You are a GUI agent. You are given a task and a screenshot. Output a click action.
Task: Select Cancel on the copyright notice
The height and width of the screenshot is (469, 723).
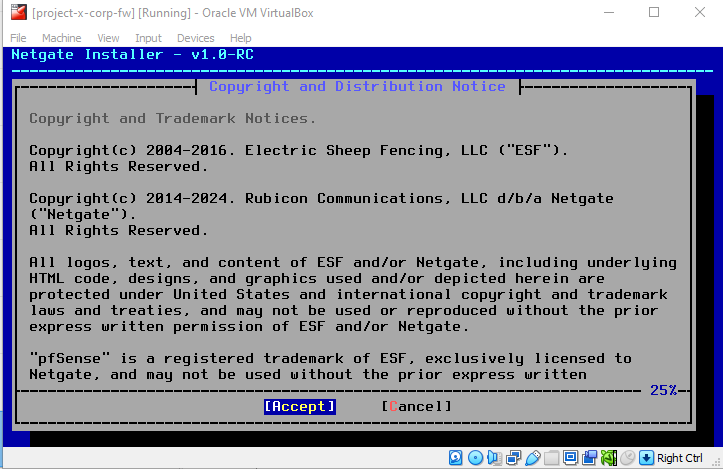tap(416, 406)
